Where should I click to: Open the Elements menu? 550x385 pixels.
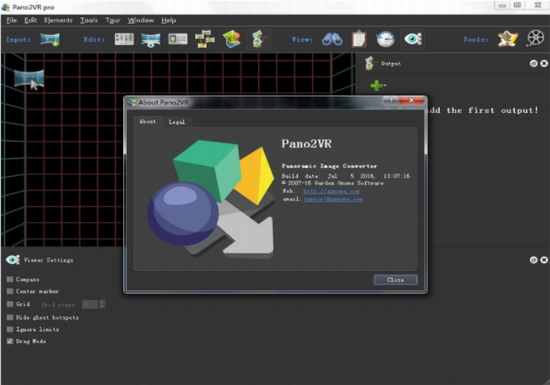(x=58, y=20)
